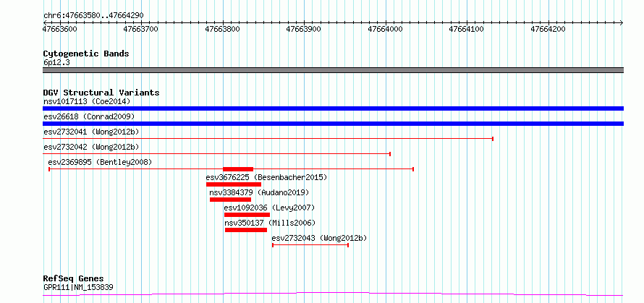Click the 47663800 ruler position label
This screenshot has height=303, width=644.
tap(223, 29)
